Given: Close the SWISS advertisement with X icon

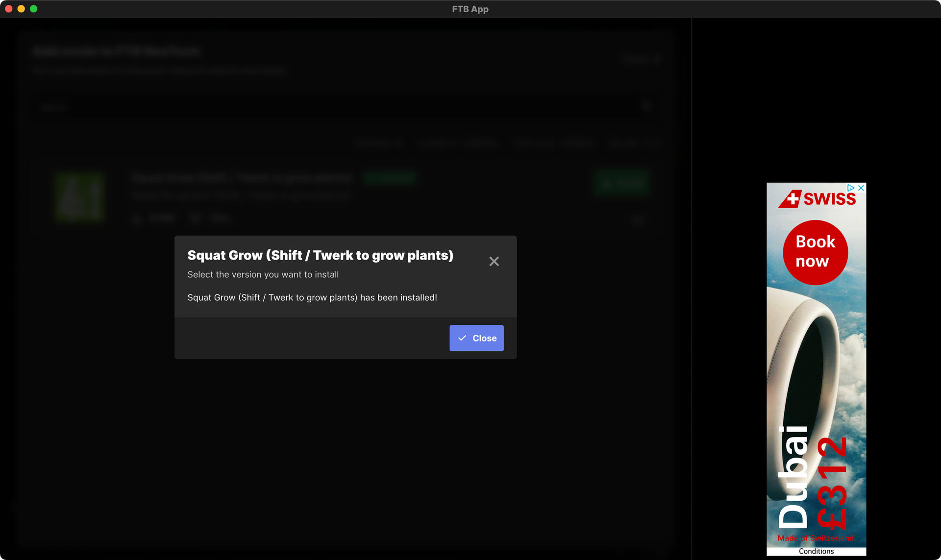Looking at the screenshot, I should click(x=861, y=188).
